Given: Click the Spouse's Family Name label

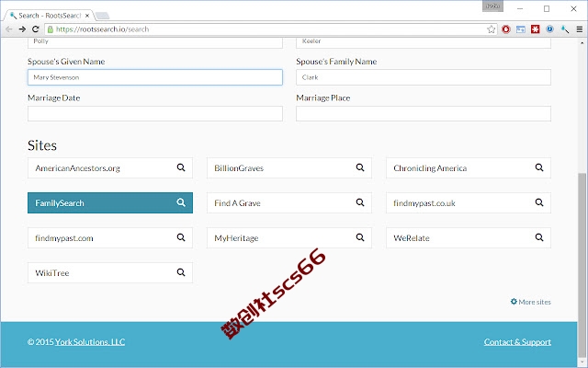Looking at the screenshot, I should pos(336,62).
